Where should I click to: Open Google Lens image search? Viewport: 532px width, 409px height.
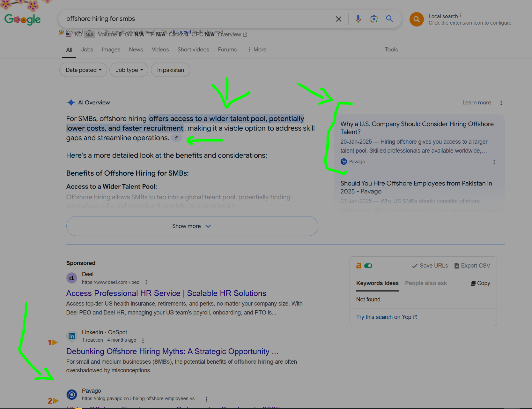click(x=374, y=19)
